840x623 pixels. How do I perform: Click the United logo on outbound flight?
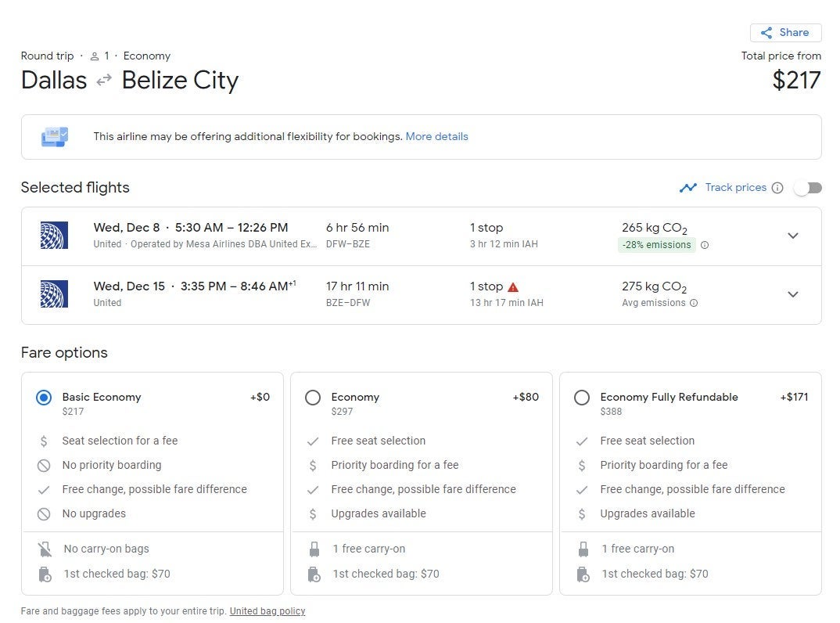point(54,236)
